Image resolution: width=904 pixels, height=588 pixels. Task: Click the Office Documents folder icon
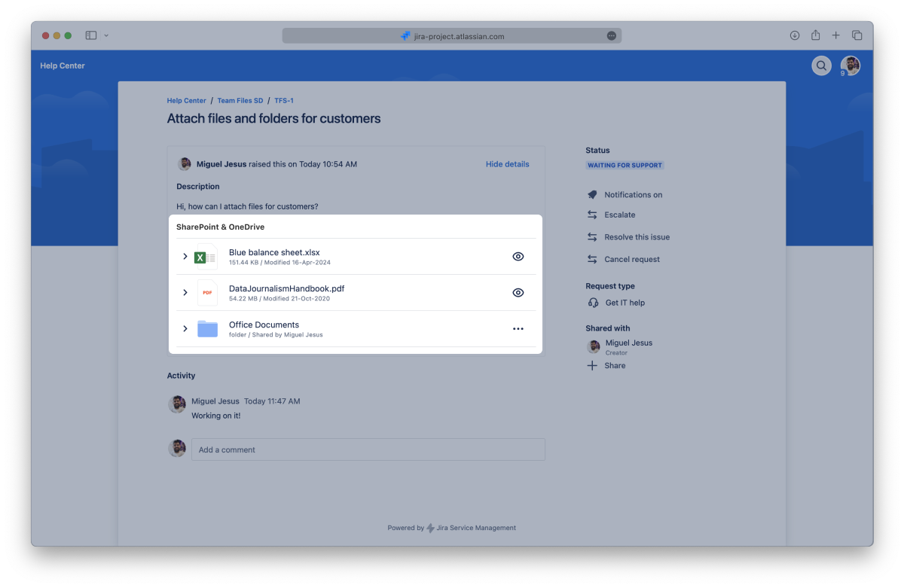coord(207,329)
